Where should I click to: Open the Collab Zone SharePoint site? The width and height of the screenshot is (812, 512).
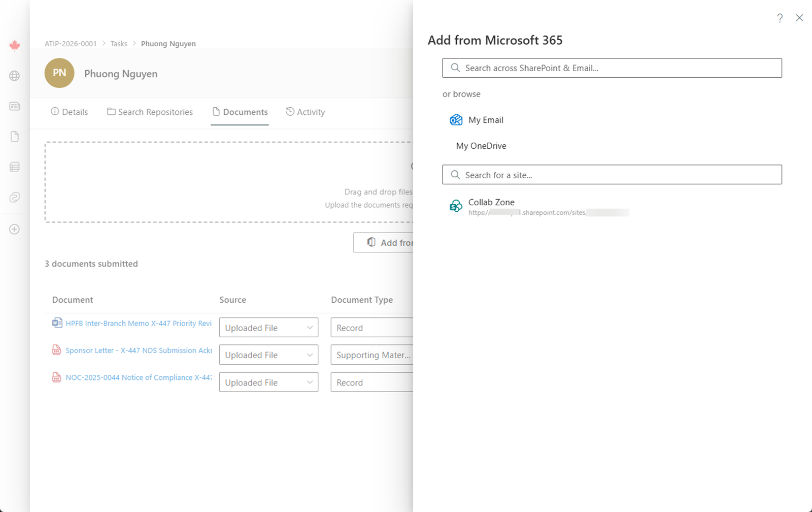pos(491,202)
